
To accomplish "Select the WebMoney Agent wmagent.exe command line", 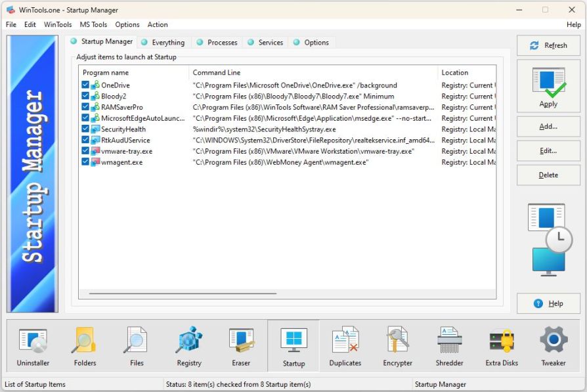I will pos(280,162).
